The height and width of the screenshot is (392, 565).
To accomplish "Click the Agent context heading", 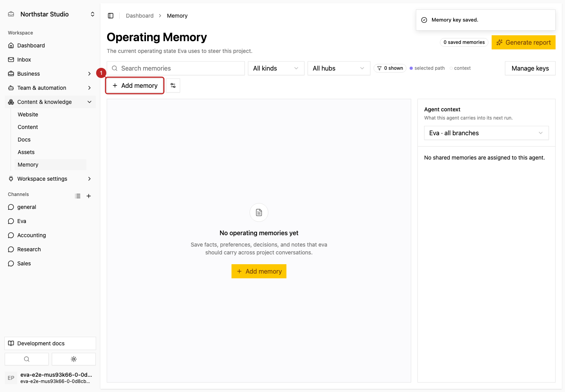I will coord(442,109).
